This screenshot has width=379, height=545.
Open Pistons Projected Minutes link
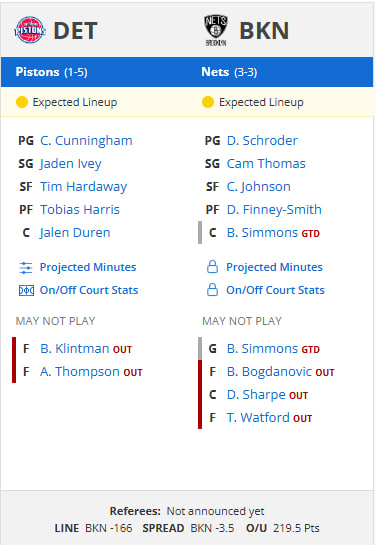point(88,267)
